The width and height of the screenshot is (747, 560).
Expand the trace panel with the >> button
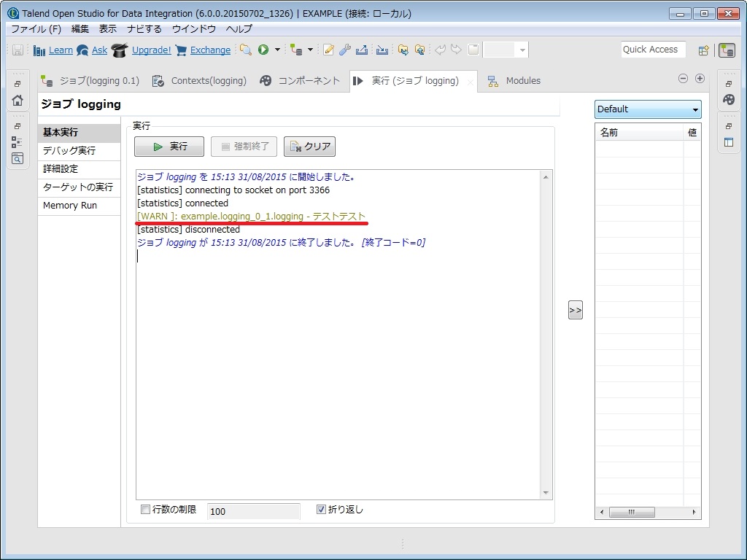[575, 309]
